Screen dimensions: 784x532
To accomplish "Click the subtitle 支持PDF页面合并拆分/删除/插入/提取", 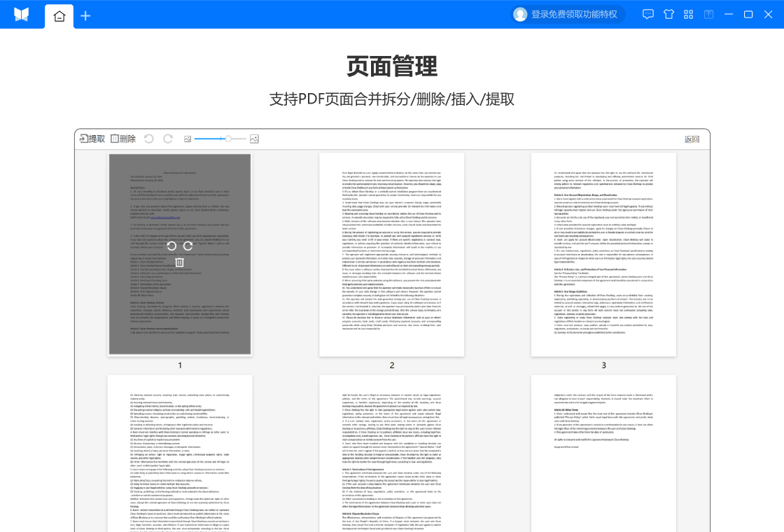I will [392, 99].
